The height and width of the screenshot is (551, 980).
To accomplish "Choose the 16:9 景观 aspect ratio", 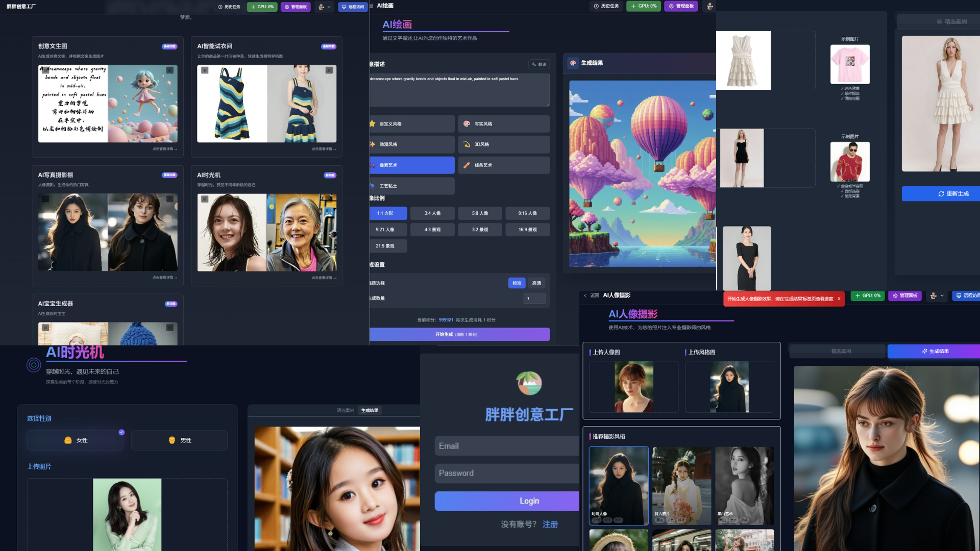I will pos(527,230).
